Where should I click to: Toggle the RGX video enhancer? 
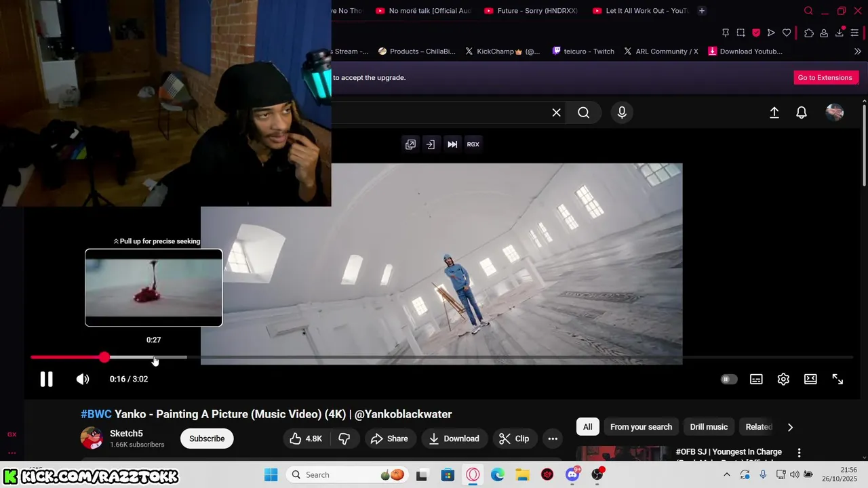point(473,144)
